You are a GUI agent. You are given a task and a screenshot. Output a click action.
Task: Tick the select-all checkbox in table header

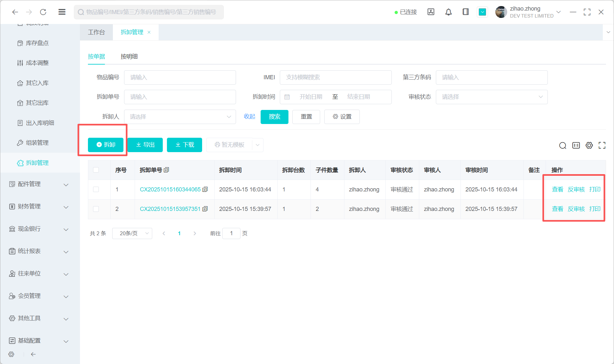[x=96, y=170]
